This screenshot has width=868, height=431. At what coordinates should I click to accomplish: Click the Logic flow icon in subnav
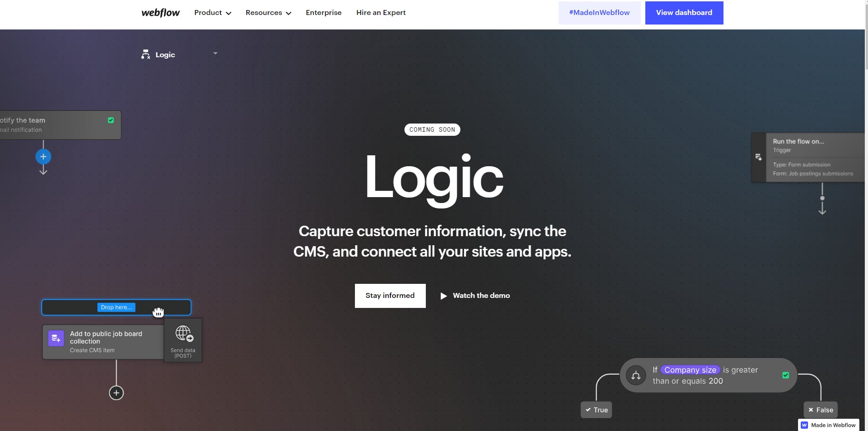(x=145, y=54)
